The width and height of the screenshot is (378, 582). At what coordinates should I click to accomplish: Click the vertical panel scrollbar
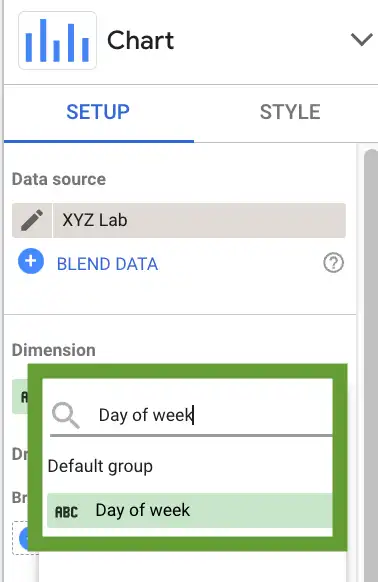click(371, 364)
